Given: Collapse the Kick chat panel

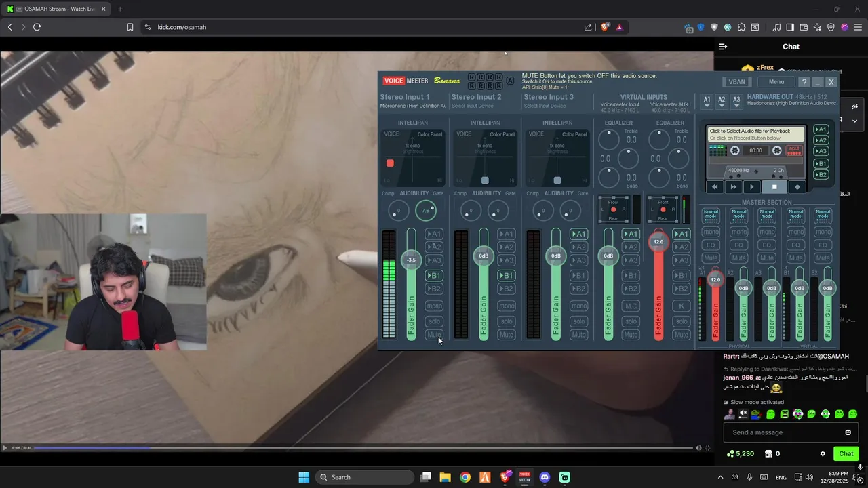Looking at the screenshot, I should coord(723,47).
